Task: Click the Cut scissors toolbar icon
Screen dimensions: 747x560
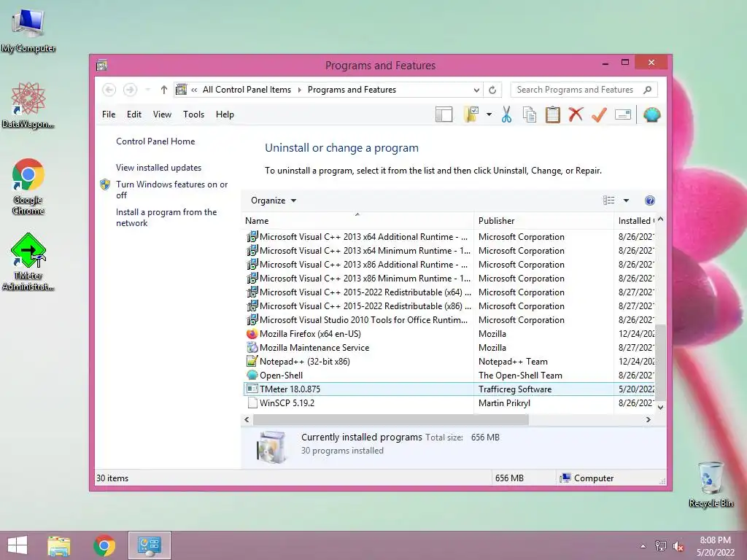Action: 506,114
